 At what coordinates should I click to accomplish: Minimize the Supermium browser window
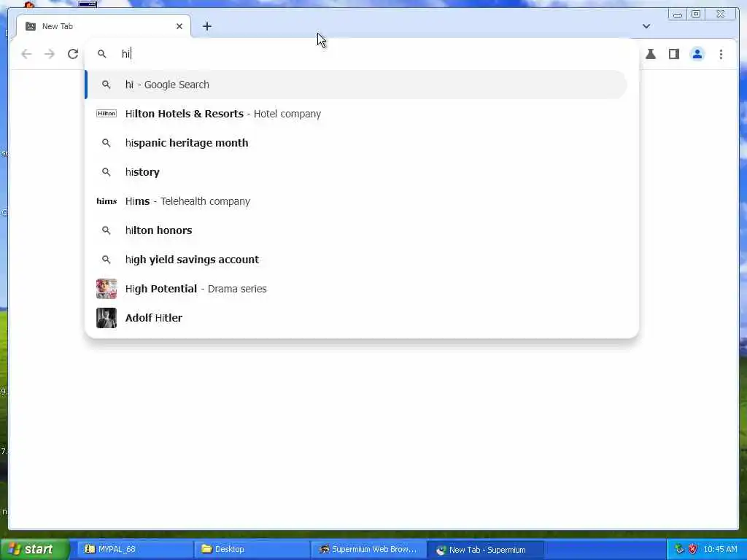point(678,15)
